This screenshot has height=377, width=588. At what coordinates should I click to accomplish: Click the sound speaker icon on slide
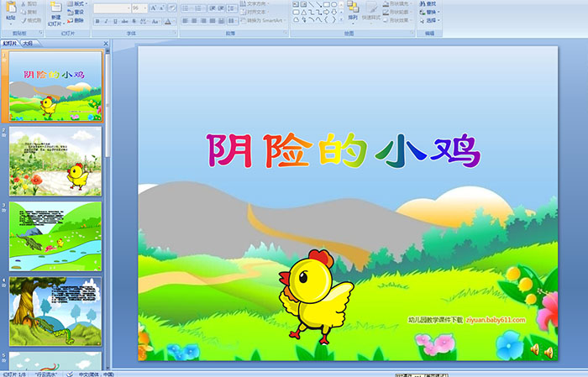(x=534, y=350)
